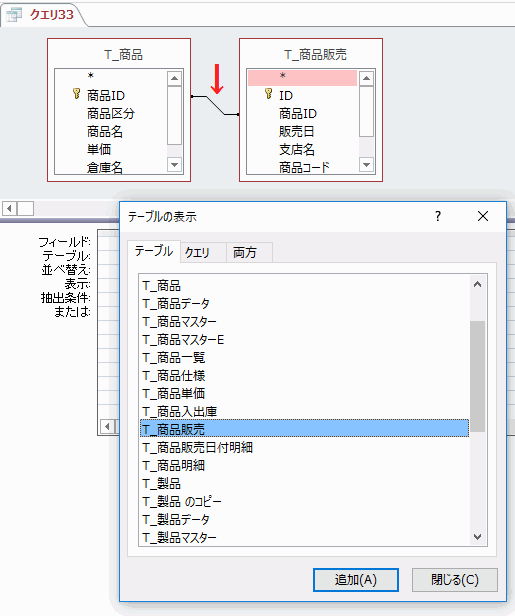
Task: Click the 閉じる(C) button
Action: coord(455,580)
